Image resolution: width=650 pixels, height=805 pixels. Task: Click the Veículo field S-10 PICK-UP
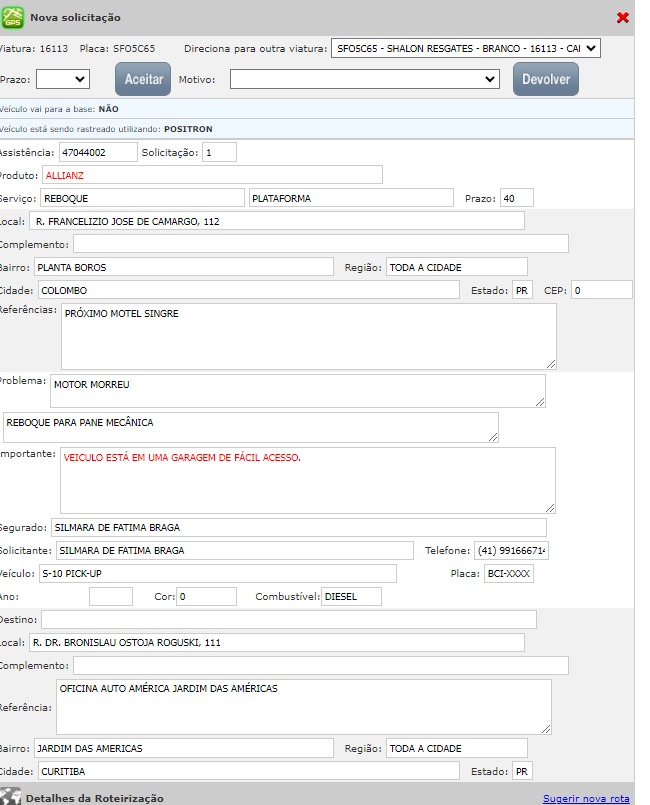pyautogui.click(x=218, y=573)
